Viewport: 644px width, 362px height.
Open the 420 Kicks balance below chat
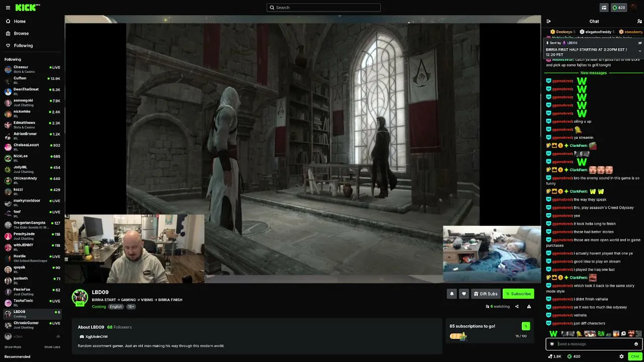pos(574,356)
